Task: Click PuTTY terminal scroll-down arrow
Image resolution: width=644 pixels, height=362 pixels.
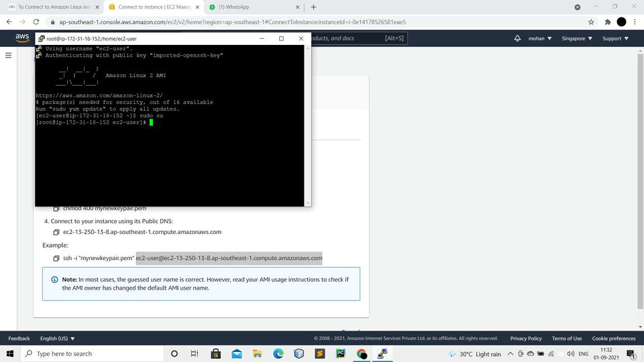Action: coord(308,202)
